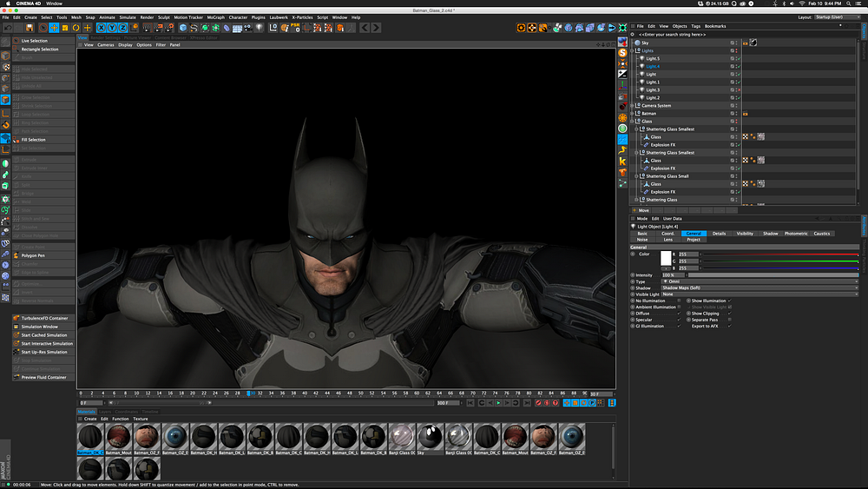The image size is (868, 489).
Task: Switch to the Visibility tab
Action: (745, 234)
